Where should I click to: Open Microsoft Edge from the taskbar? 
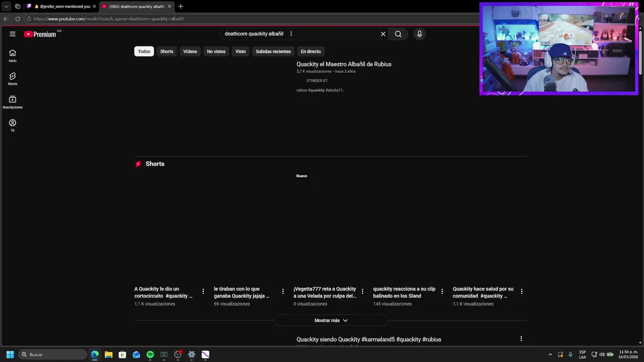95,354
